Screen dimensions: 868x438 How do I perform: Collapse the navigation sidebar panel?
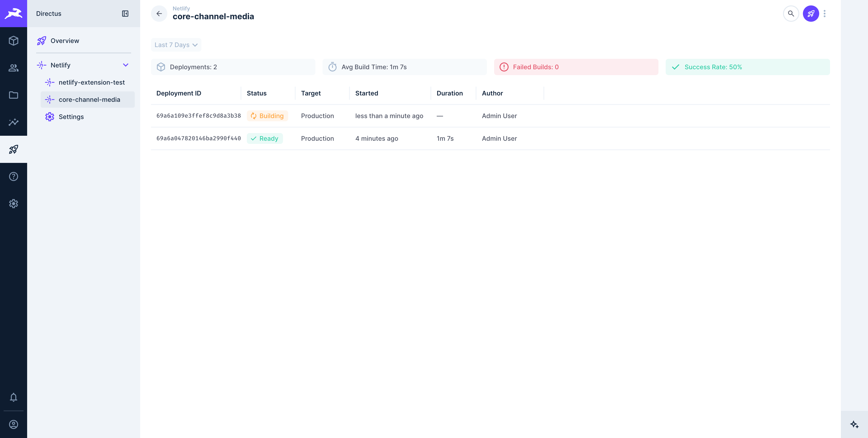[125, 14]
